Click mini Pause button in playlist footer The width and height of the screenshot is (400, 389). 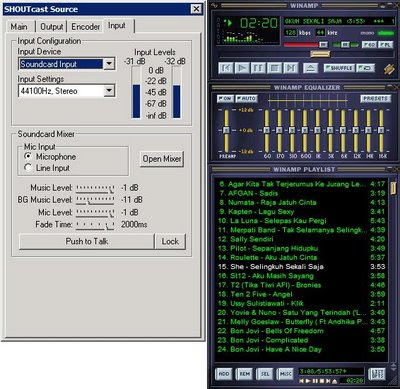tap(315, 381)
